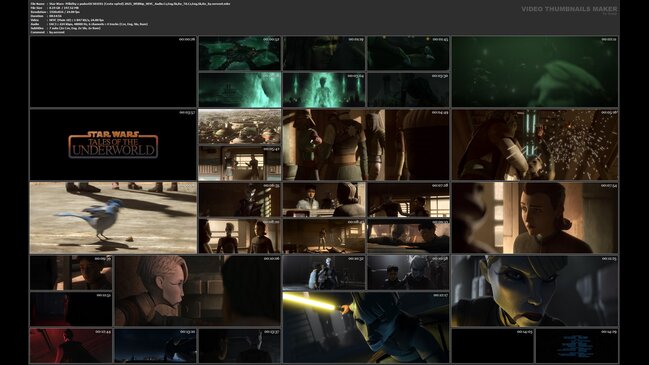Click the teal waterfall thumbnail
The image size is (649, 365).
pyautogui.click(x=240, y=90)
